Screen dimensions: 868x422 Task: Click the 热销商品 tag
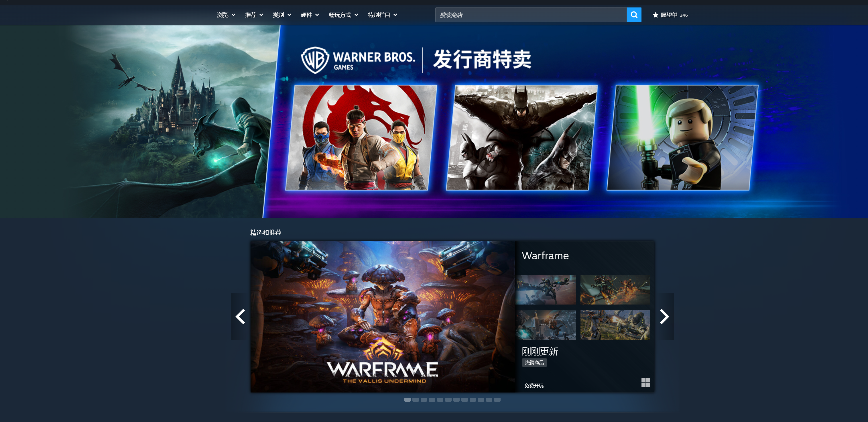pyautogui.click(x=534, y=362)
